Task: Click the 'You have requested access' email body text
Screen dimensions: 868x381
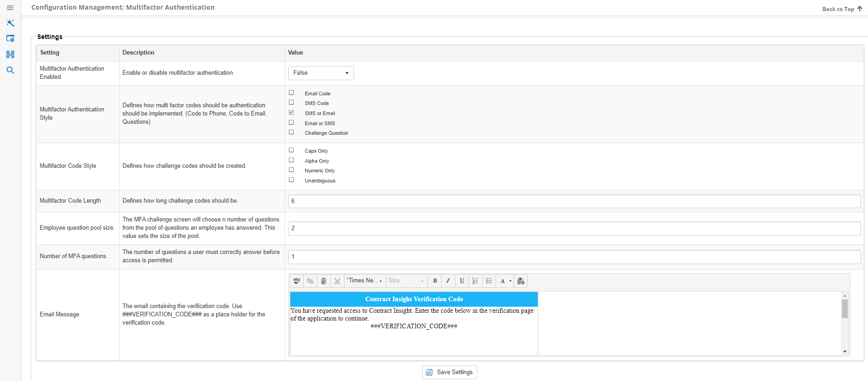Action: [x=412, y=315]
